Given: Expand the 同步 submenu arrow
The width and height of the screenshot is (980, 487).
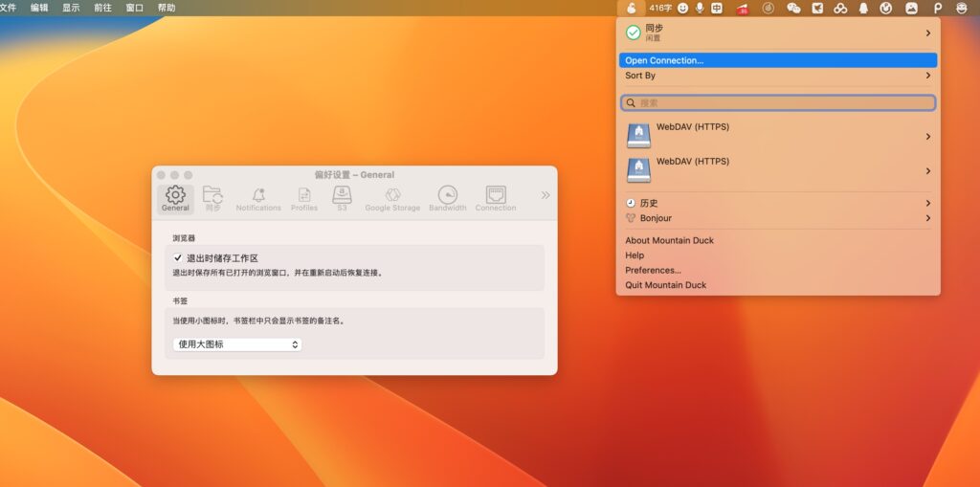Looking at the screenshot, I should (928, 33).
